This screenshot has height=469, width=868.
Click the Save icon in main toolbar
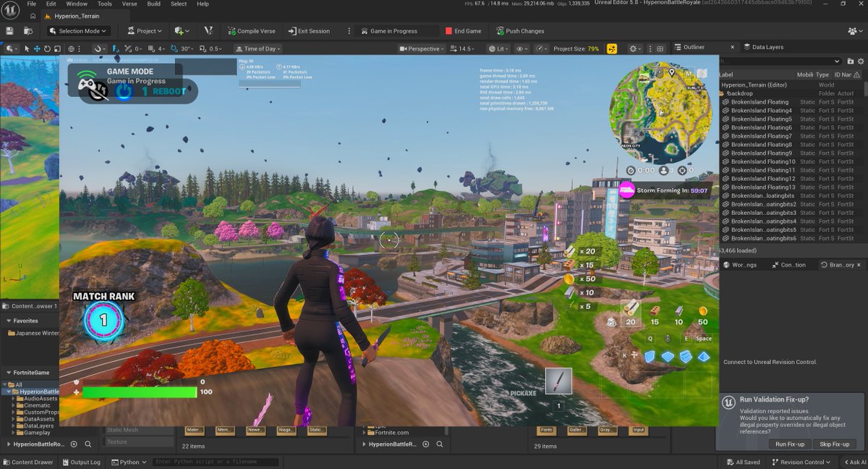click(10, 31)
